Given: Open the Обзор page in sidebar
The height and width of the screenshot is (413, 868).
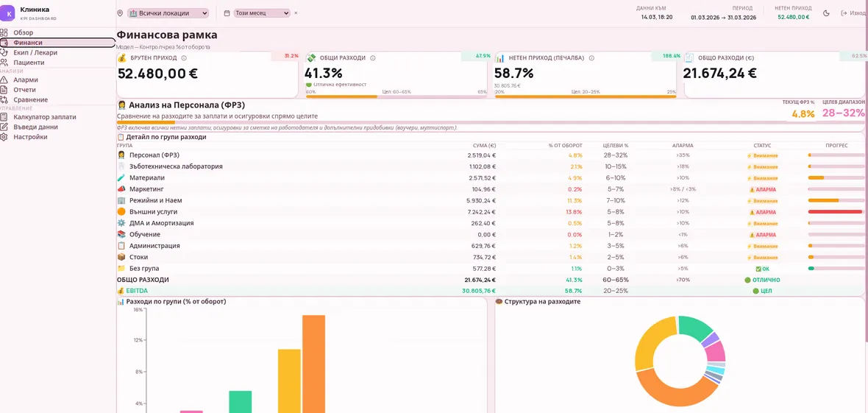Looking at the screenshot, I should (x=57, y=32).
